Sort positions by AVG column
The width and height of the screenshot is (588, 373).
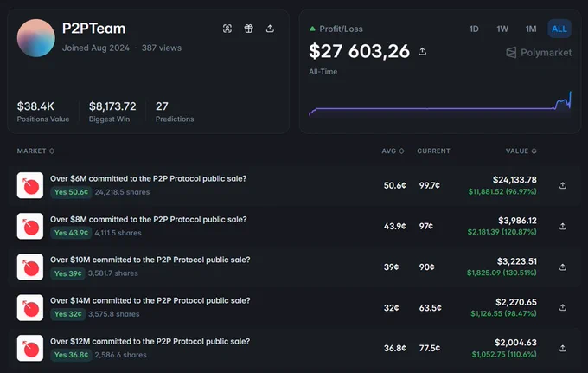click(393, 151)
